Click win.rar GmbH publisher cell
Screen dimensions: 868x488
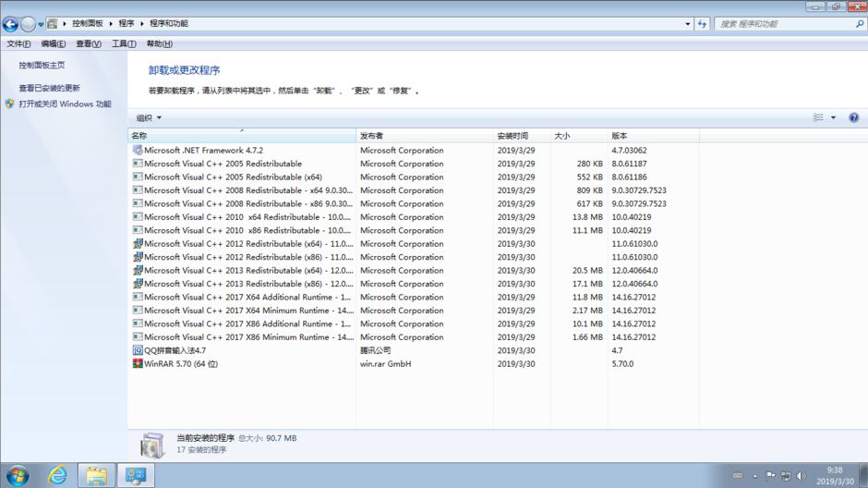point(385,364)
